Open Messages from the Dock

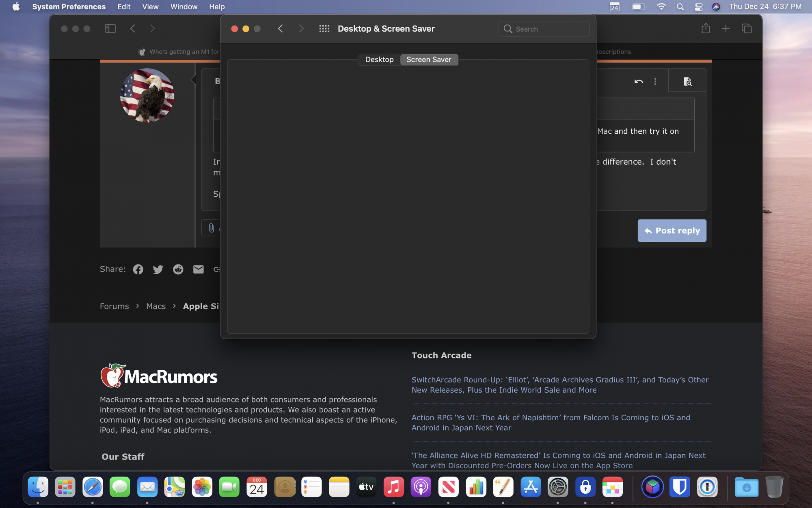pos(120,486)
